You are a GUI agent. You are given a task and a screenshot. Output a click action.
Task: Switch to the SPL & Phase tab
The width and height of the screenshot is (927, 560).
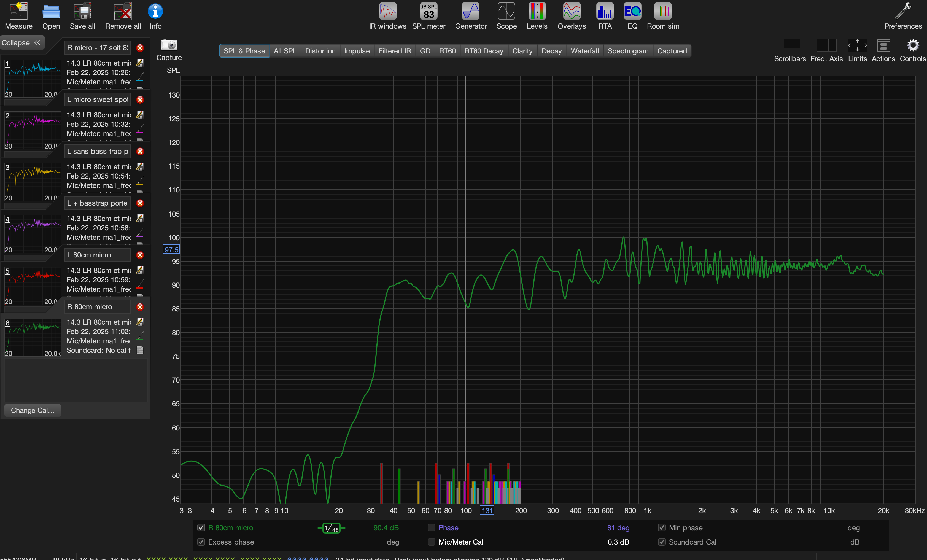click(244, 51)
